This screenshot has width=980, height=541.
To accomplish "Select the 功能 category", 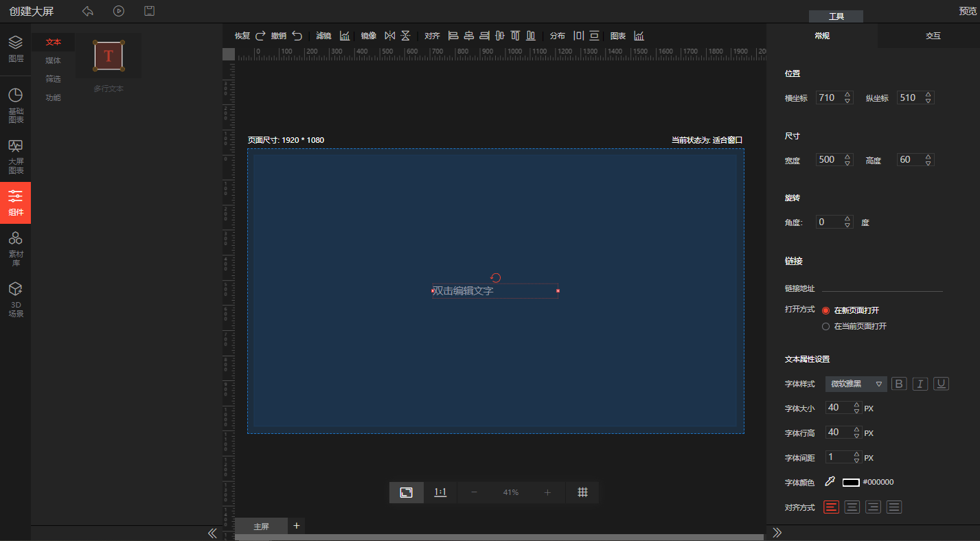I will click(53, 97).
